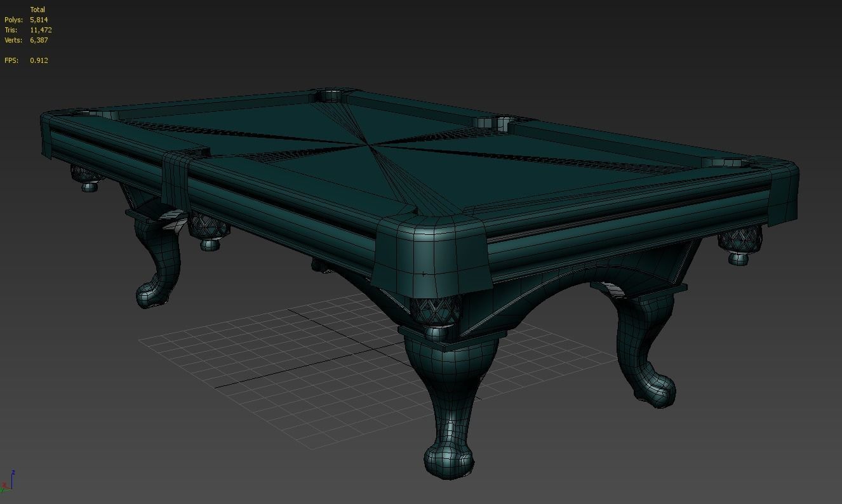Click the Polys count 5,814 statistic

point(39,20)
